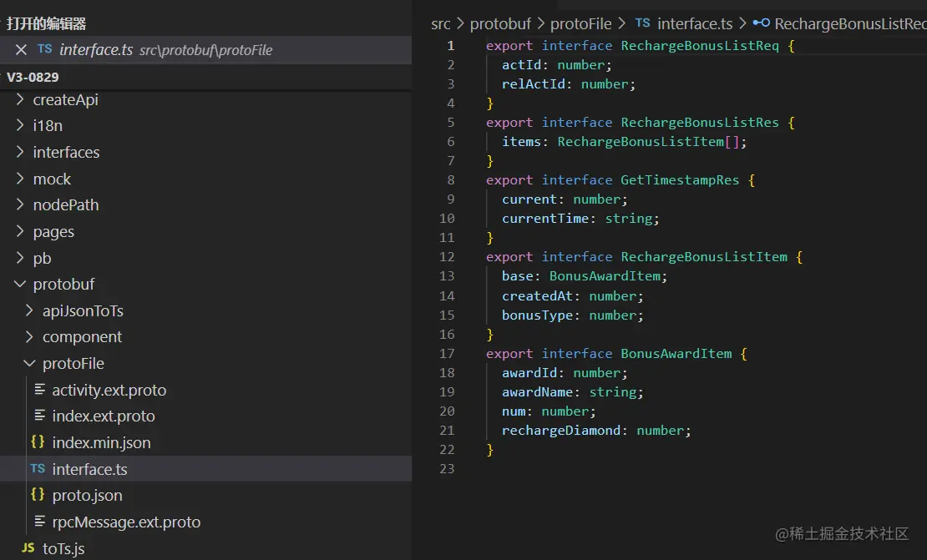Image resolution: width=927 pixels, height=560 pixels.
Task: Expand the pages folder chevron
Action: pos(20,231)
